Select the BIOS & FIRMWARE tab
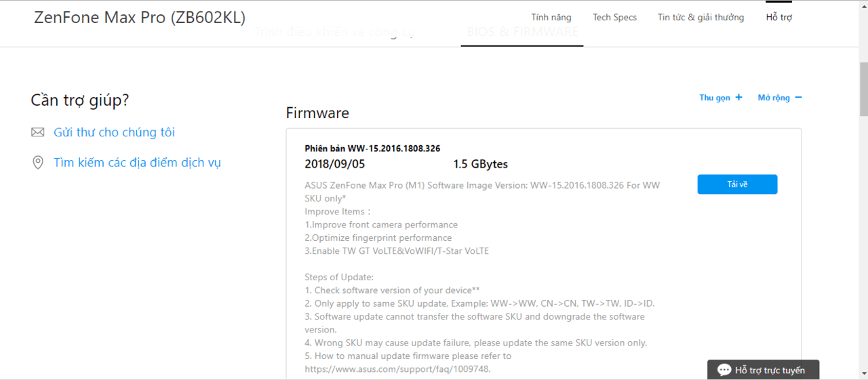Screen dimensions: 868x380 [x=522, y=32]
